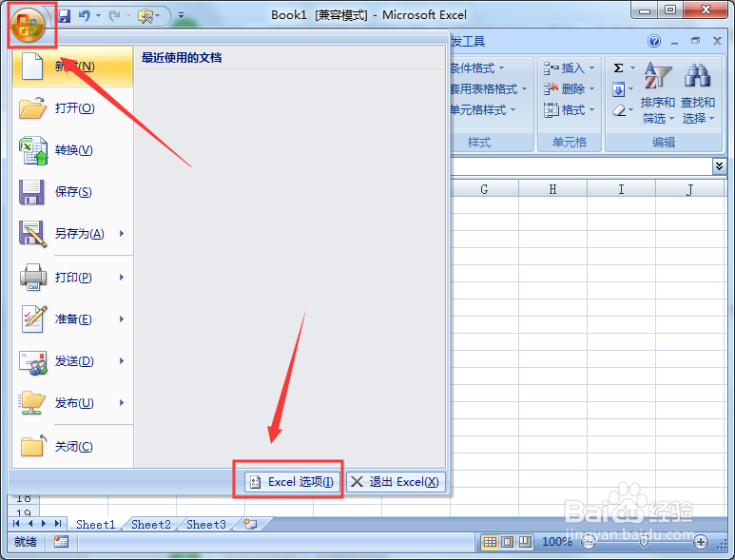
Task: Select column J header
Action: (690, 189)
